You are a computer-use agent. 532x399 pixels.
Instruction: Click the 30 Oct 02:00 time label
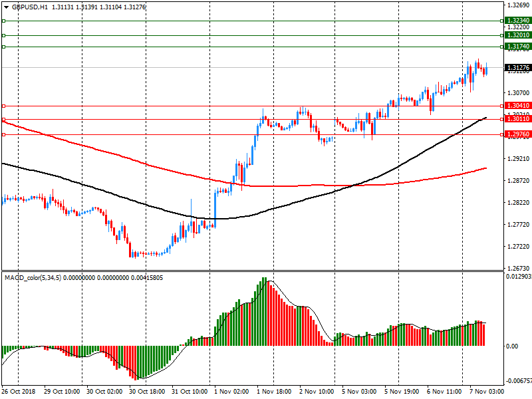(104, 392)
